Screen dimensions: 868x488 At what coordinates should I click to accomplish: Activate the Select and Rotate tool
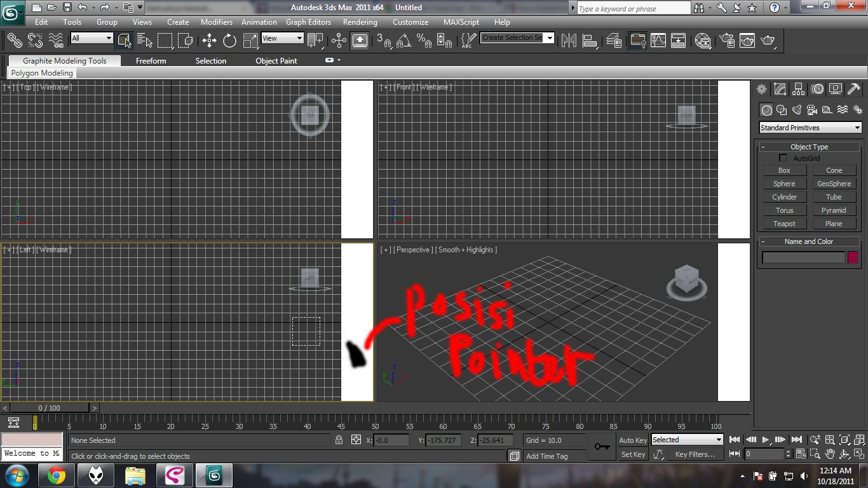tap(229, 41)
